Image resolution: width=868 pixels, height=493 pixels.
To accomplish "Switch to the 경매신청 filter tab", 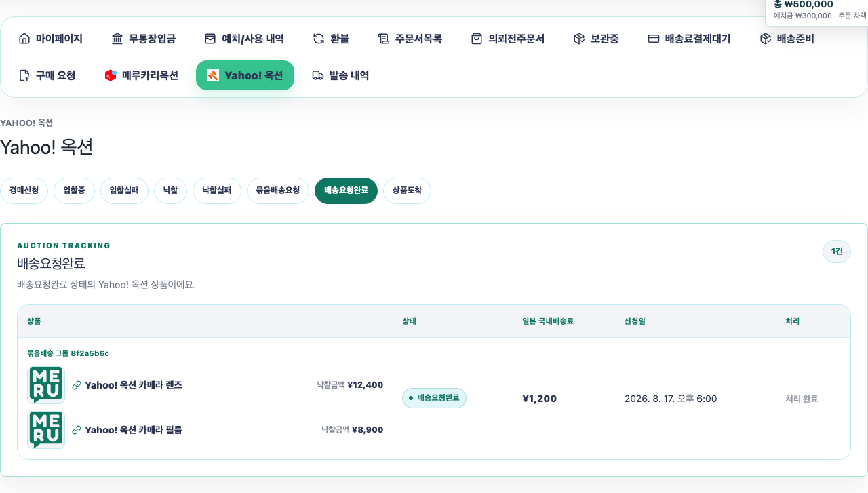I will pyautogui.click(x=24, y=191).
